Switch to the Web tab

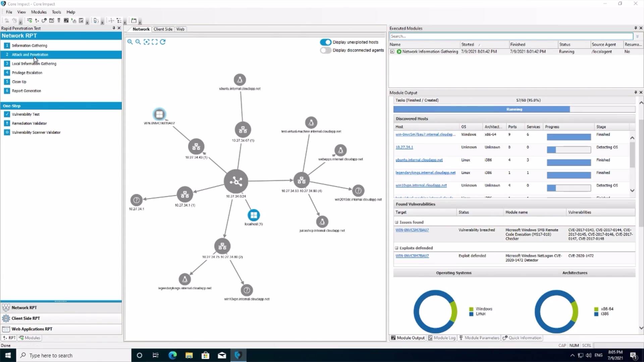point(180,29)
